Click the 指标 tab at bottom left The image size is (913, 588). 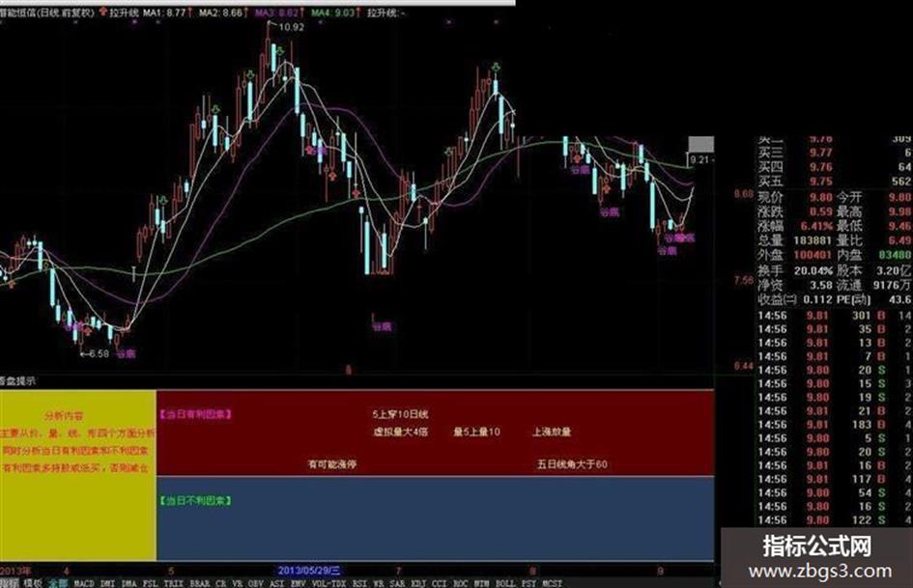pyautogui.click(x=10, y=583)
